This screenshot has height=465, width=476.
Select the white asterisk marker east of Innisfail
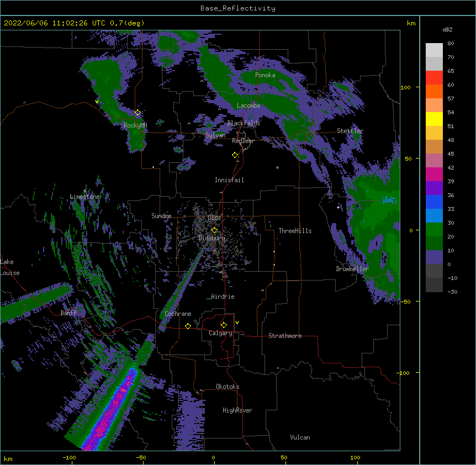277,167
